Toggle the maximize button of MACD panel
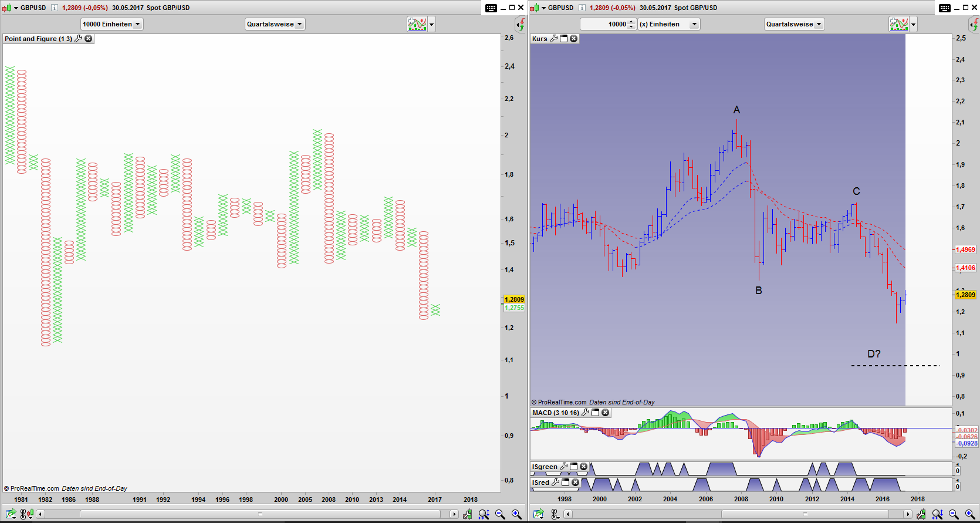The height and width of the screenshot is (523, 980). point(596,413)
